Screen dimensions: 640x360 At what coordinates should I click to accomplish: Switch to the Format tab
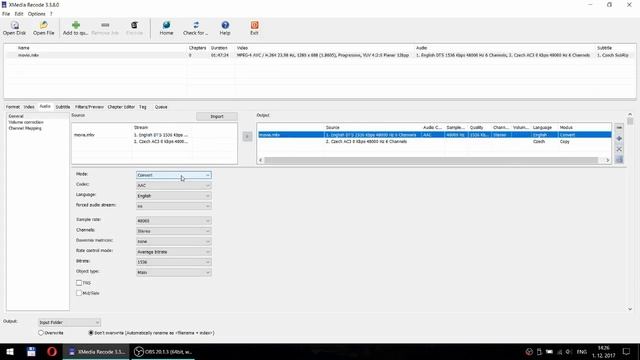tap(13, 107)
